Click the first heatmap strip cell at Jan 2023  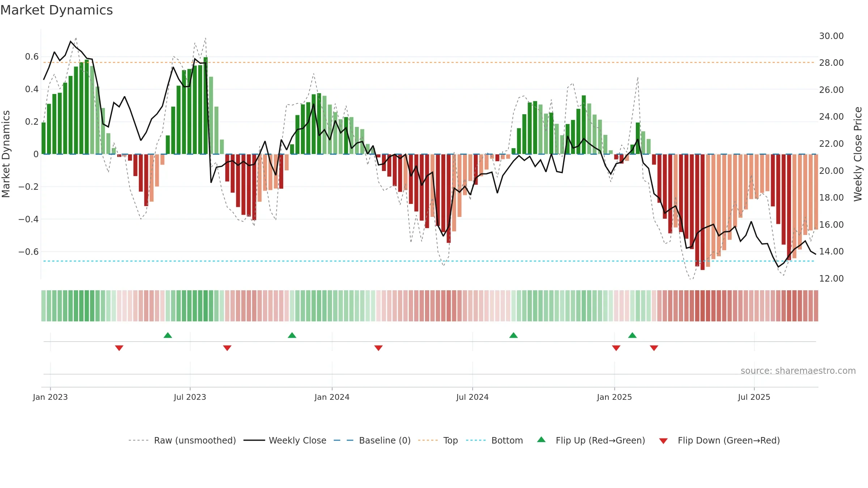[x=43, y=306]
